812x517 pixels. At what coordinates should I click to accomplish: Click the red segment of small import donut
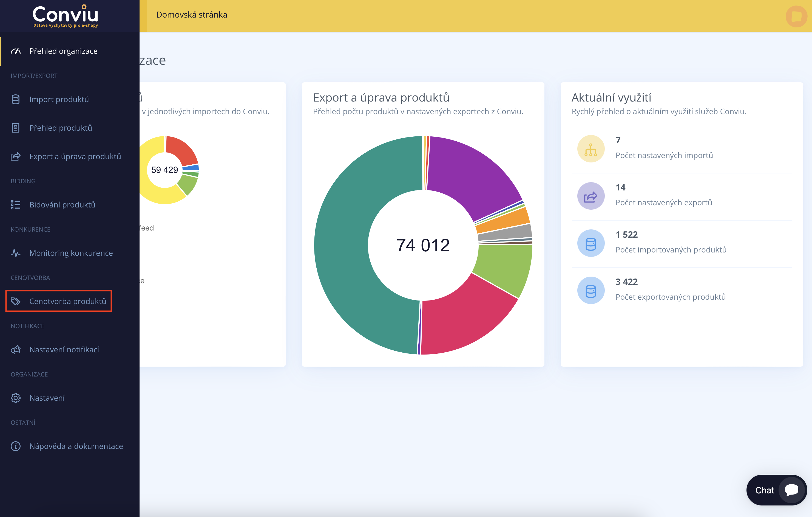pyautogui.click(x=180, y=149)
